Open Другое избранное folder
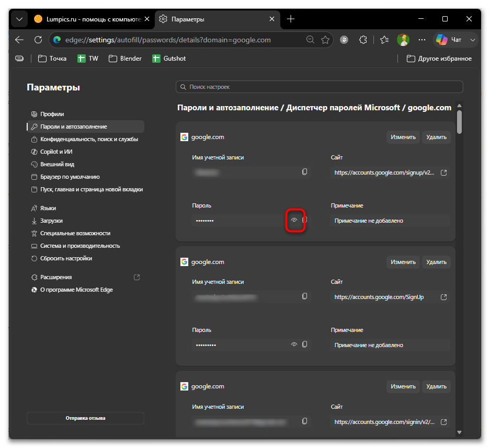The width and height of the screenshot is (490, 448). coord(439,59)
